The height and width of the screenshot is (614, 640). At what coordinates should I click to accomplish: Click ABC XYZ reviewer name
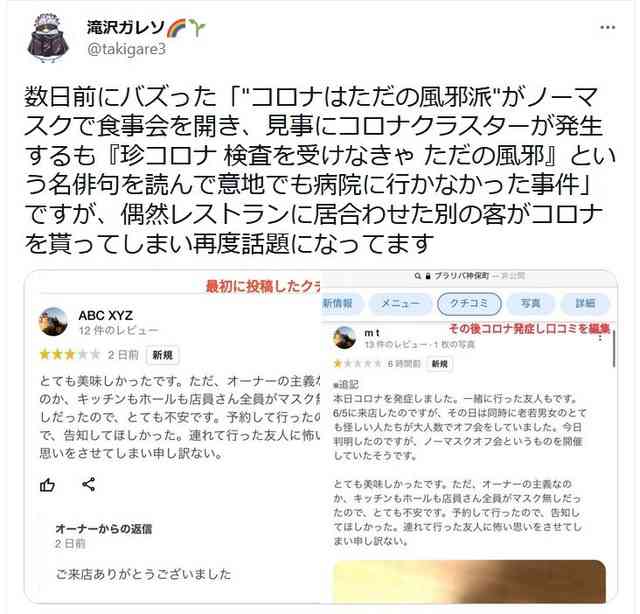(105, 316)
